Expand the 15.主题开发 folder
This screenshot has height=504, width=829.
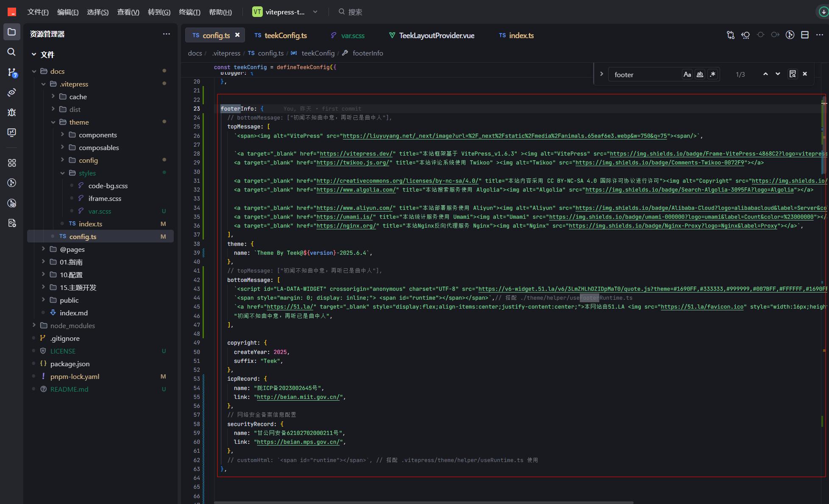(43, 287)
